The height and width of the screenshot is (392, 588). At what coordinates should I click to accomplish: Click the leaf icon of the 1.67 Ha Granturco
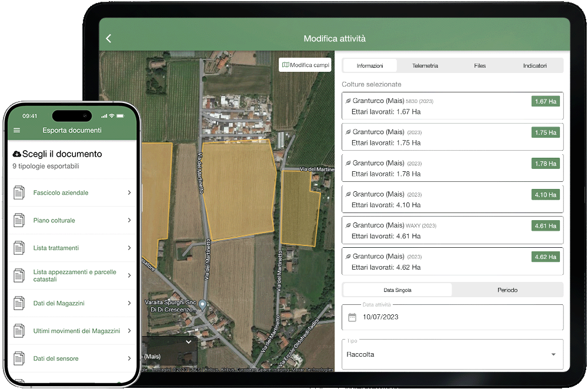(348, 101)
